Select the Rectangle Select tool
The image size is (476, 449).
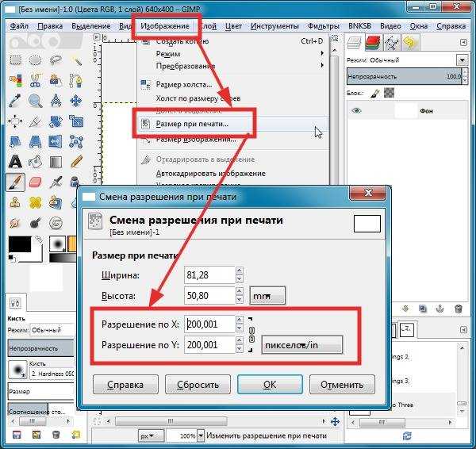(x=15, y=59)
